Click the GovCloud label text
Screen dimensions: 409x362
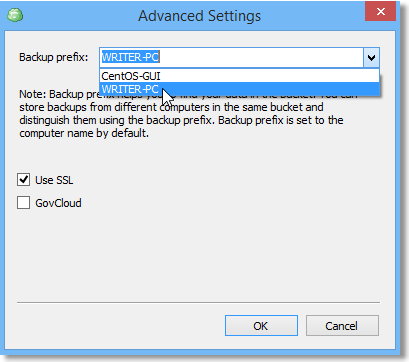point(58,203)
